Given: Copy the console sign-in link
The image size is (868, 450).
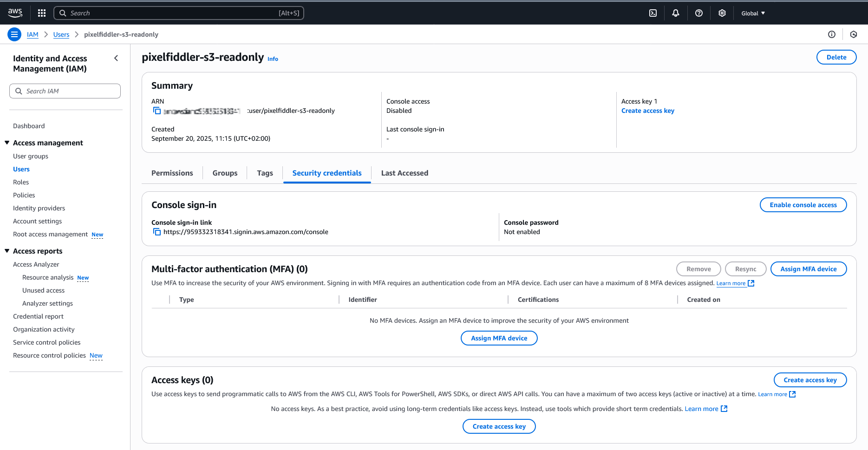Looking at the screenshot, I should [x=157, y=232].
